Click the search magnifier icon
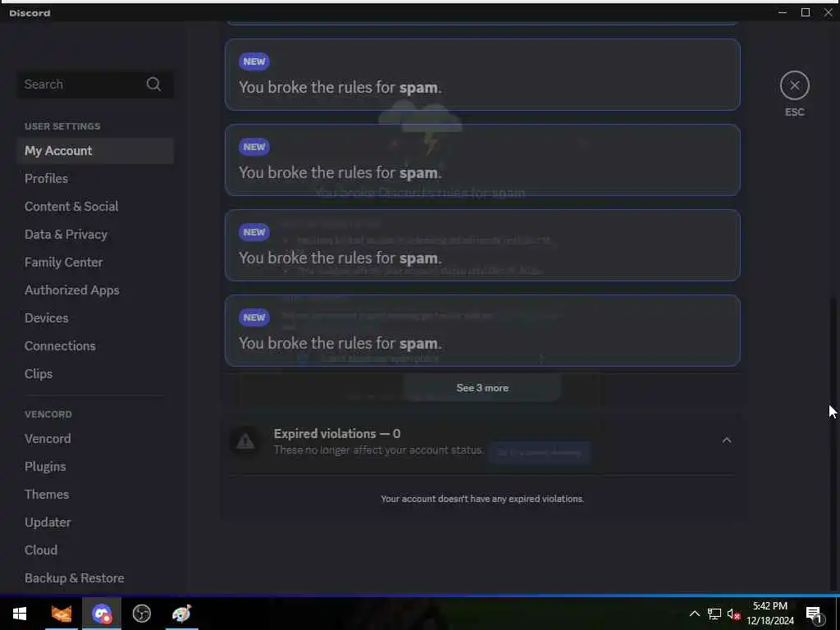 click(153, 84)
